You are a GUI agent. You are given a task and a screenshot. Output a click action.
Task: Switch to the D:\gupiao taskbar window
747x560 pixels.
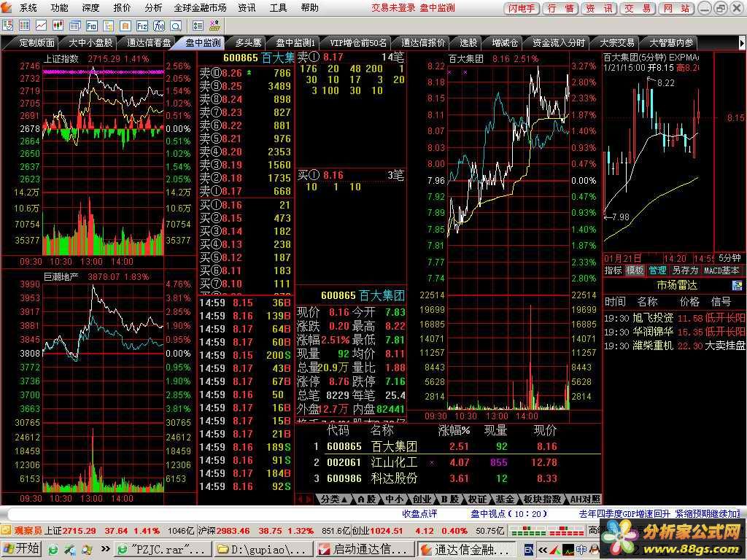click(x=264, y=550)
